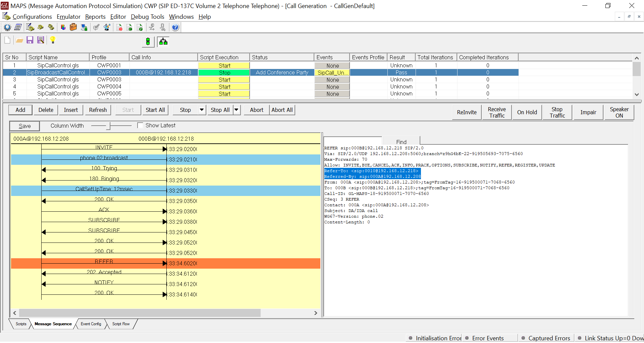Viewport: 644px width, 343px height.
Task: Click the save-as floppy with pencil icon
Action: click(41, 40)
